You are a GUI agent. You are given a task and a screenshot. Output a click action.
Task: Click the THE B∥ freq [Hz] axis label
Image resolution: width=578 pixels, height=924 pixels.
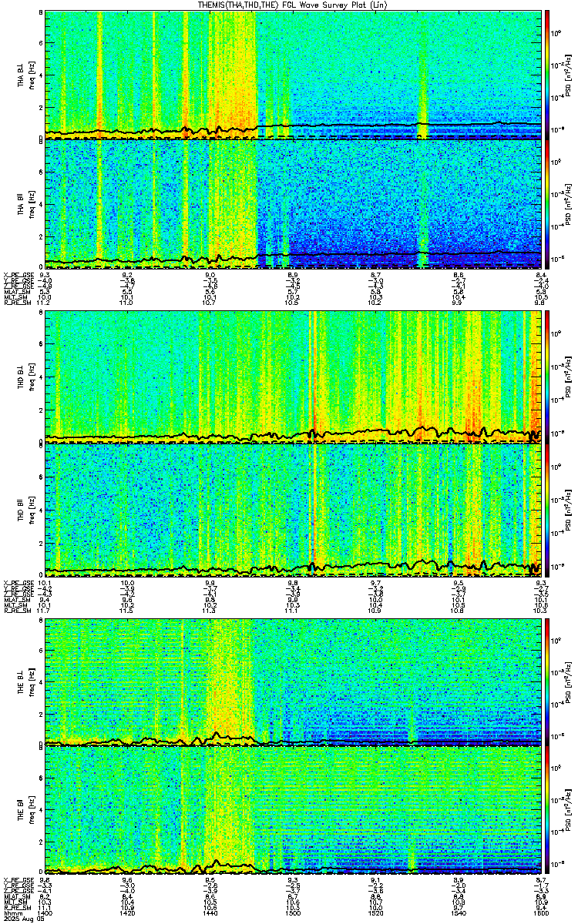tap(33, 810)
